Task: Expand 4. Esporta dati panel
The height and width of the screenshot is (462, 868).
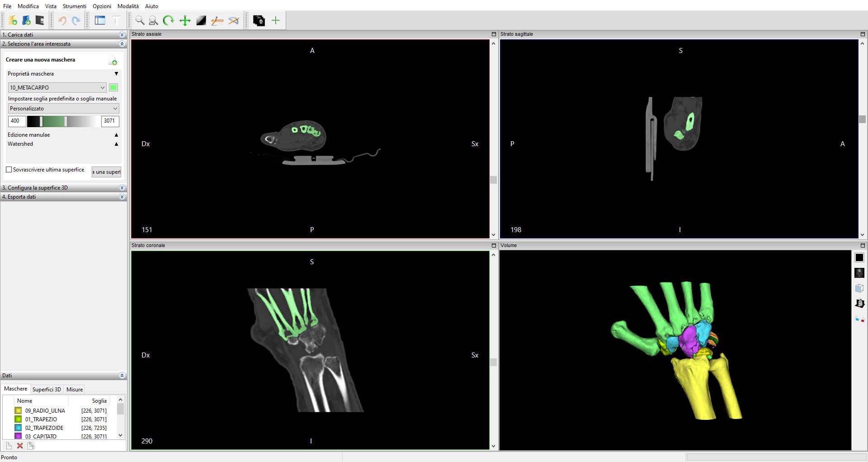Action: pyautogui.click(x=122, y=197)
